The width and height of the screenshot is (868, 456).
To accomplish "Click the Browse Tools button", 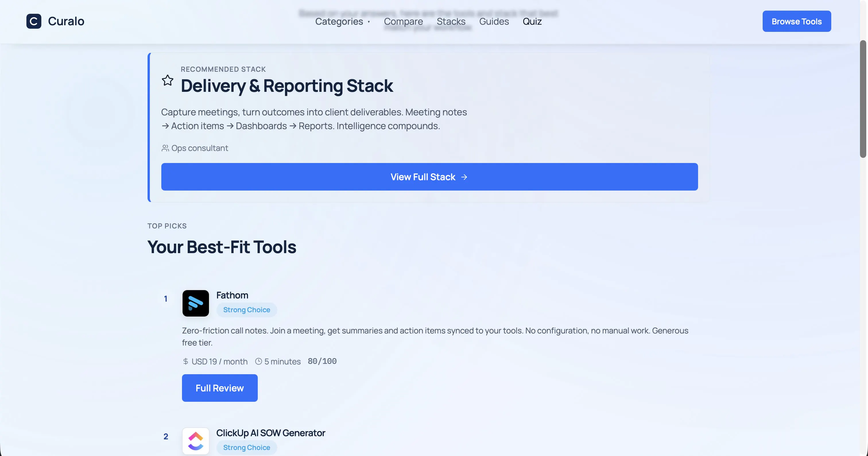I will tap(797, 21).
